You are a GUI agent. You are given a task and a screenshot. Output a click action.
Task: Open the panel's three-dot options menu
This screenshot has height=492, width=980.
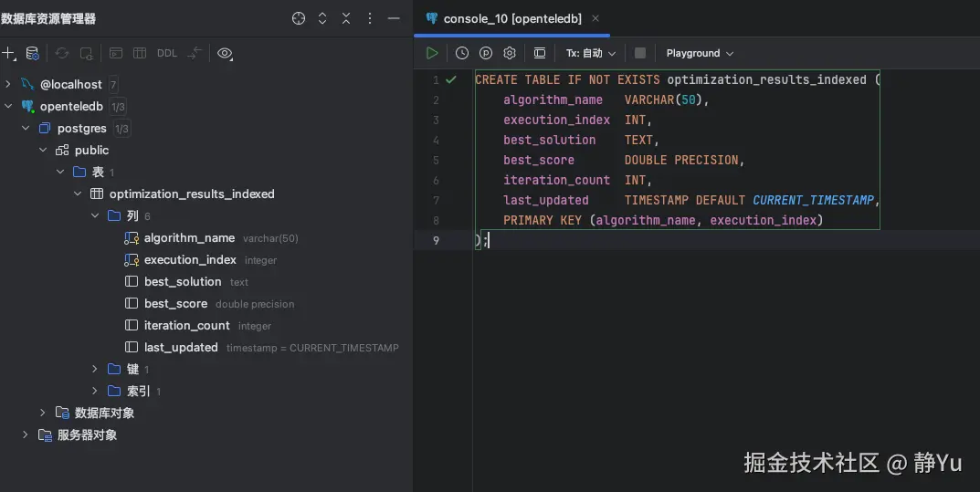pos(370,18)
